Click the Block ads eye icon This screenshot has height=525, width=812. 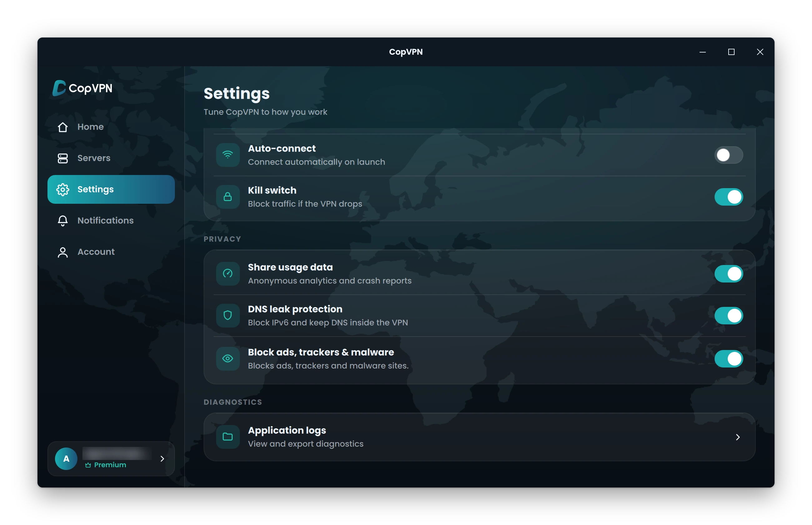(228, 359)
